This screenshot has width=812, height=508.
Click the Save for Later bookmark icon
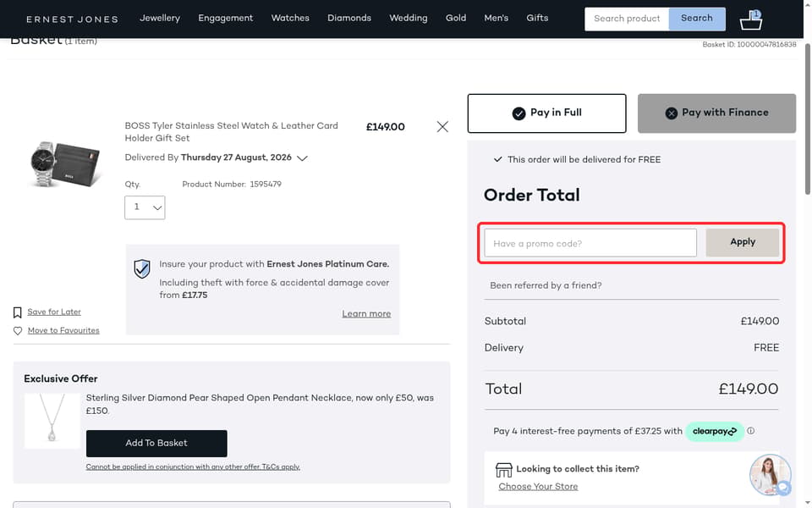[x=17, y=312]
